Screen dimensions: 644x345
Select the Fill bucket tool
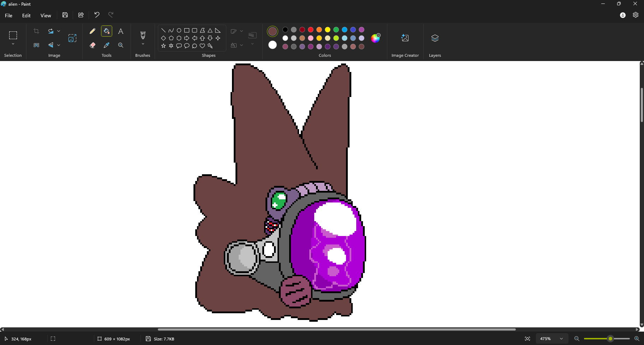pyautogui.click(x=107, y=31)
